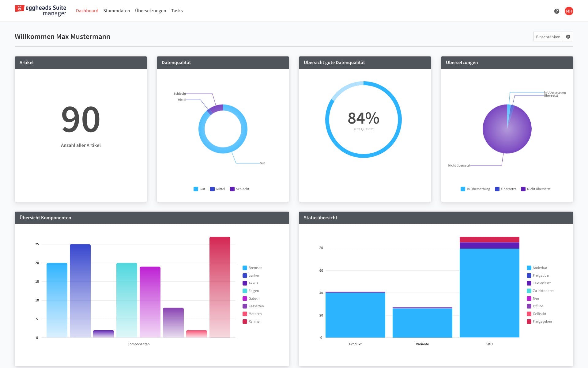This screenshot has width=588, height=368.
Task: Click the eggheads Suite logo icon
Action: tap(19, 8)
